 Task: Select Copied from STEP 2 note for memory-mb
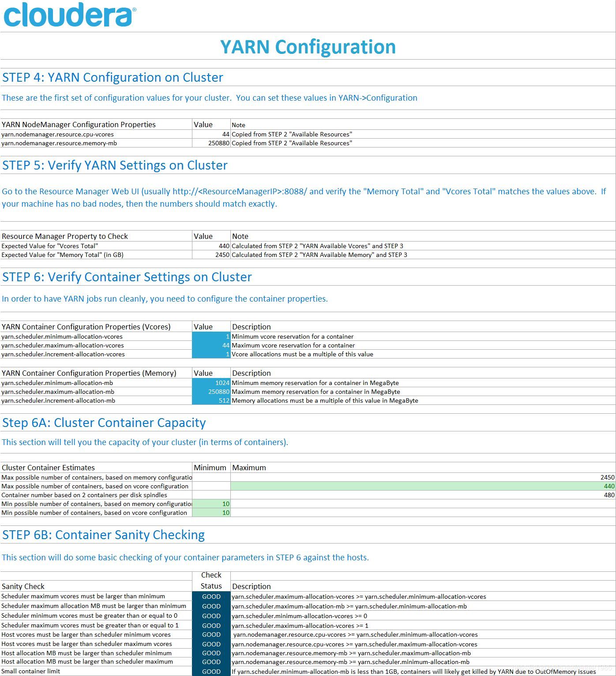(292, 143)
